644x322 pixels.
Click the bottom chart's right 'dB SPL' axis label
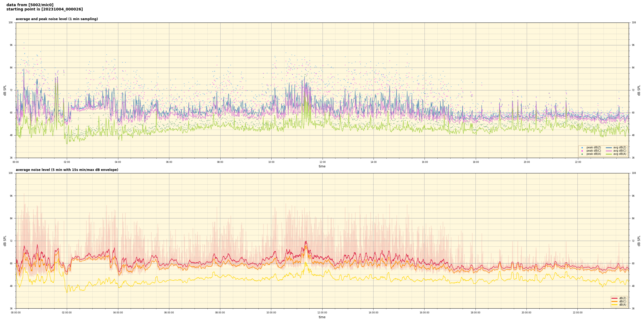(x=639, y=241)
